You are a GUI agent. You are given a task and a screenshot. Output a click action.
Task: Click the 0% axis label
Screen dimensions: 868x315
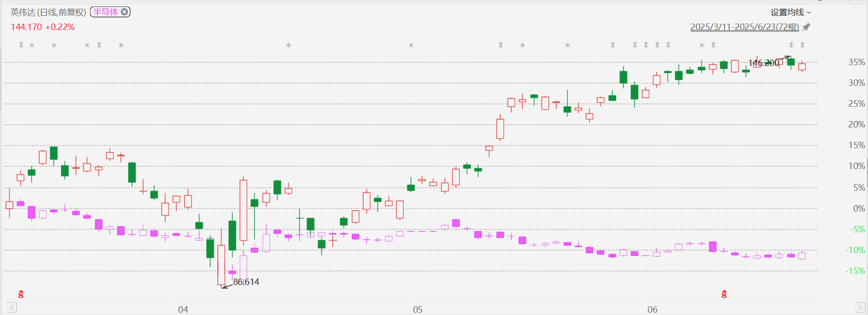859,208
